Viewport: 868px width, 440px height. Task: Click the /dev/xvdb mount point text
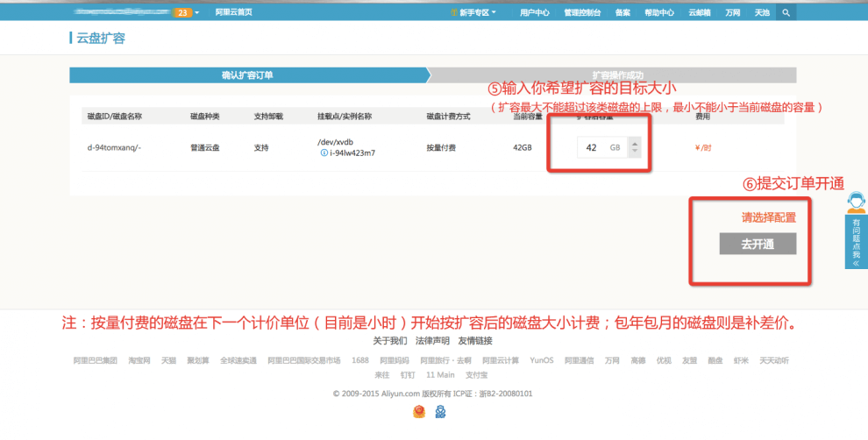[336, 142]
